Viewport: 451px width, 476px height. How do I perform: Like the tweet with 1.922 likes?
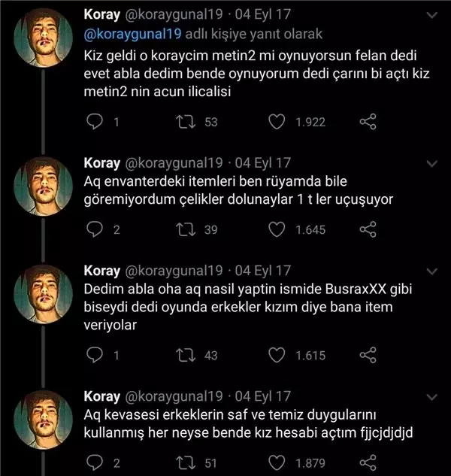click(277, 122)
